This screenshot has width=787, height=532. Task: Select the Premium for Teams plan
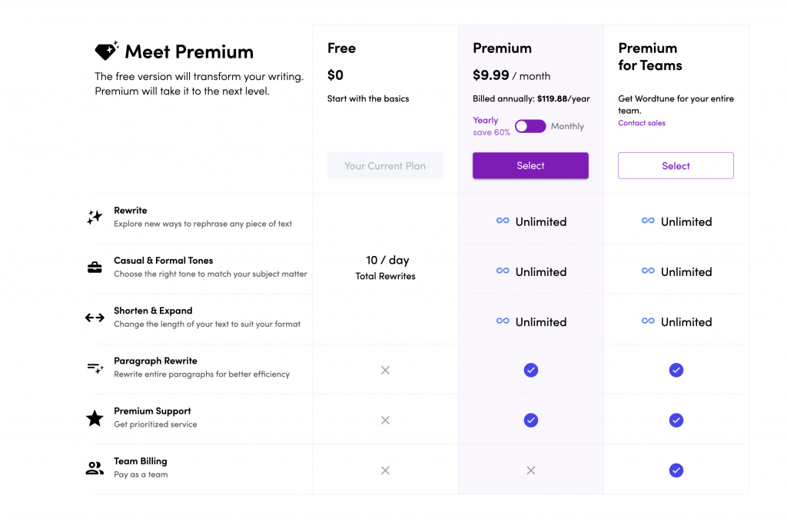[676, 165]
